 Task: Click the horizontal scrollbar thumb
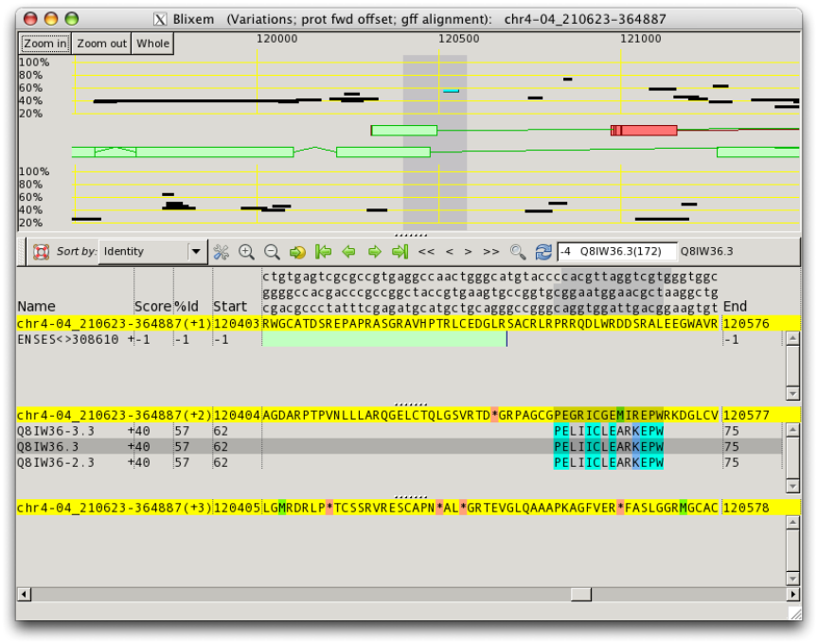coord(580,594)
